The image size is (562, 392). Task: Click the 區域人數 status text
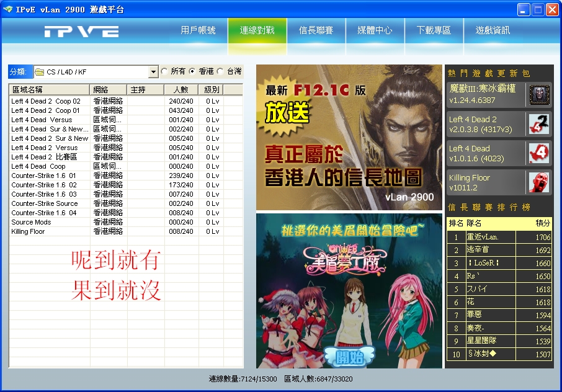[318, 379]
